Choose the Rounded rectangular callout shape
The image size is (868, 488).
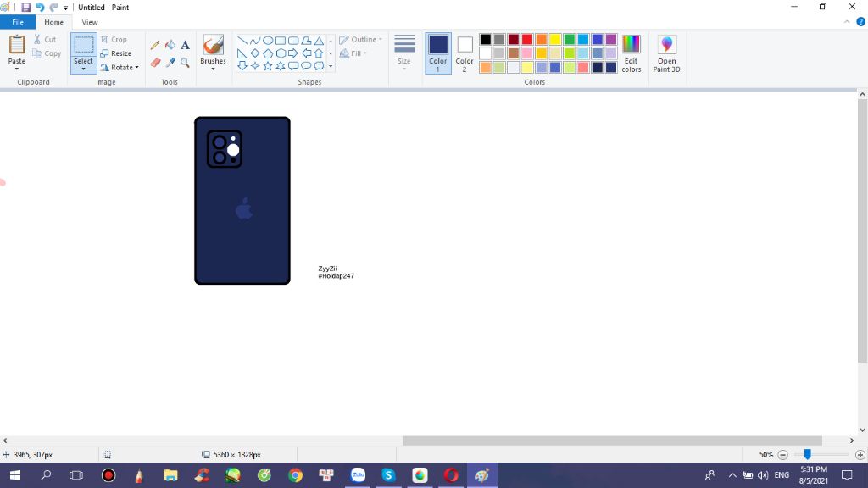pos(293,66)
